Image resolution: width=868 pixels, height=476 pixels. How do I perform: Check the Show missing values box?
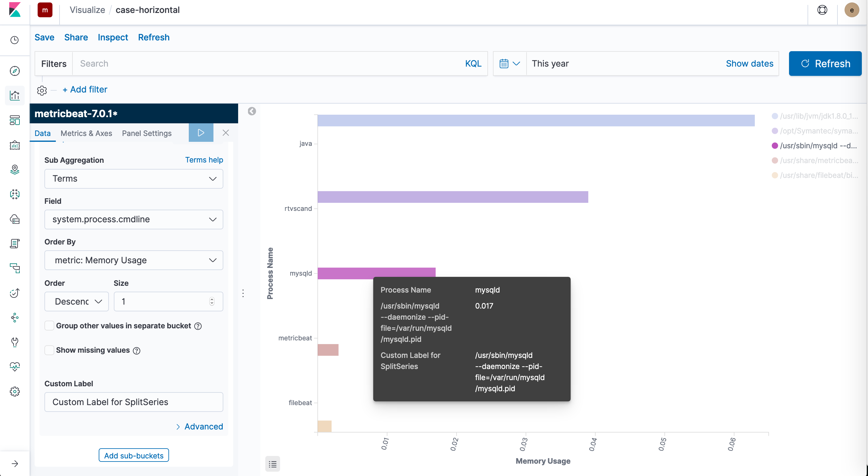click(x=50, y=350)
